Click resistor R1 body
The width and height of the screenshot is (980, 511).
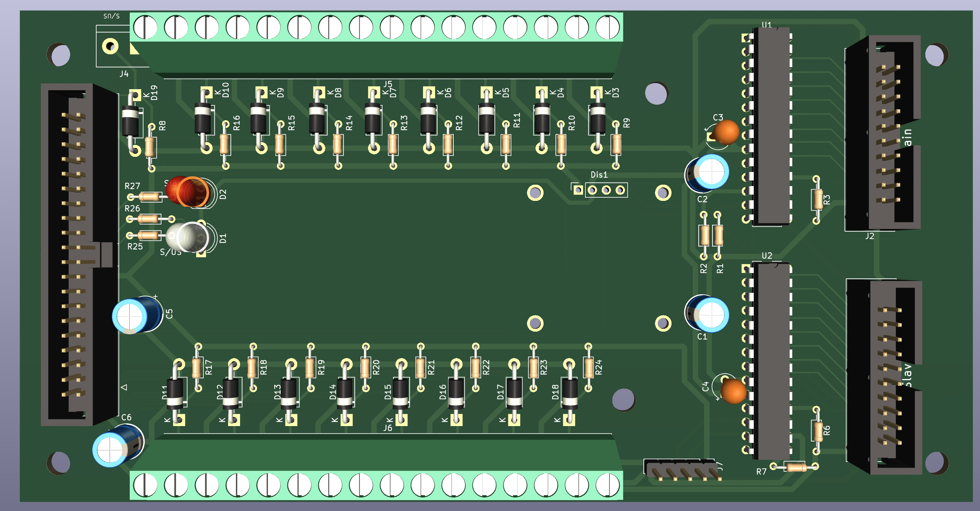718,235
